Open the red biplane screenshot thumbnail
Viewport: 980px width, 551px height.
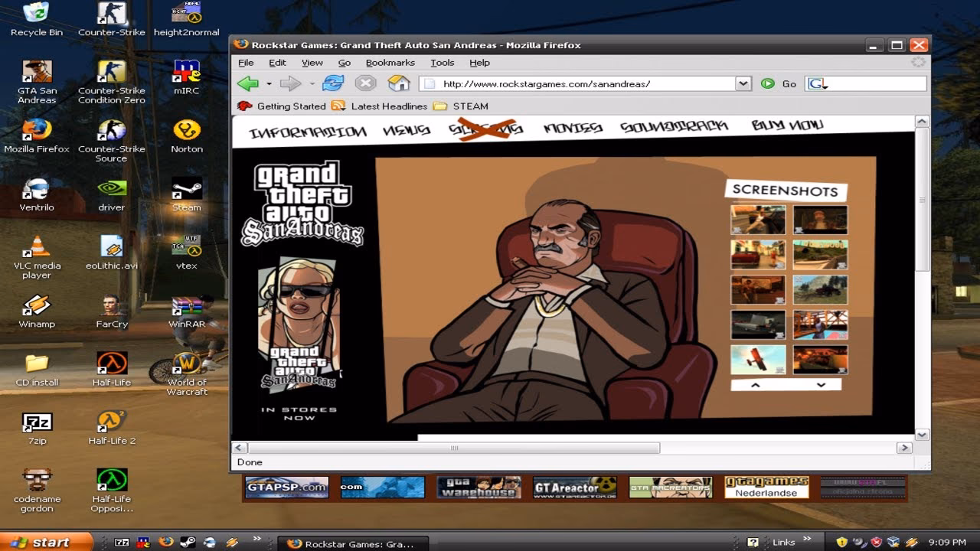[758, 359]
